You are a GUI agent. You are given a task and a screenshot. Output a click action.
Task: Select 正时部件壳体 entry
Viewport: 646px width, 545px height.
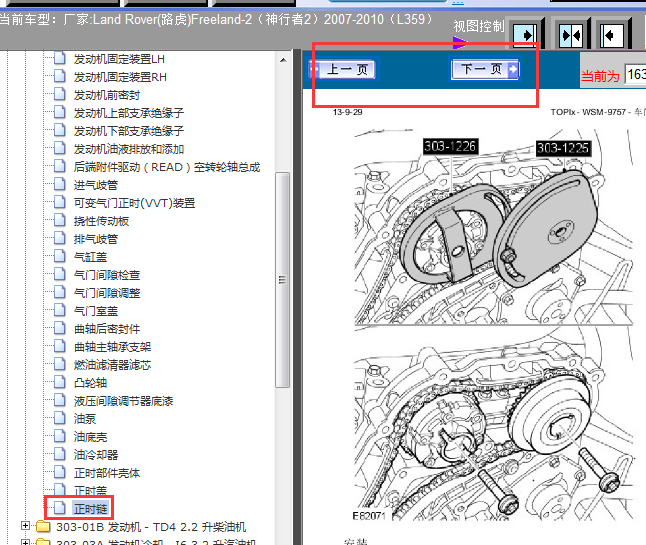tap(107, 473)
